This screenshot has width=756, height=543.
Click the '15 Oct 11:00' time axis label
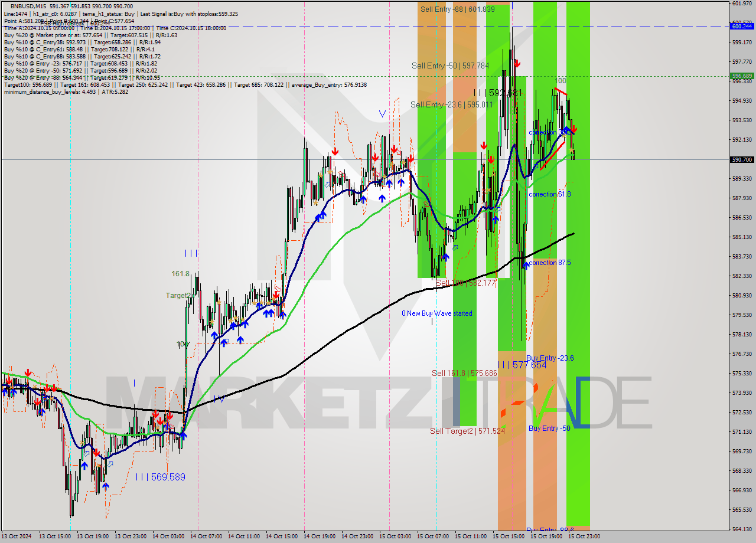point(471,537)
